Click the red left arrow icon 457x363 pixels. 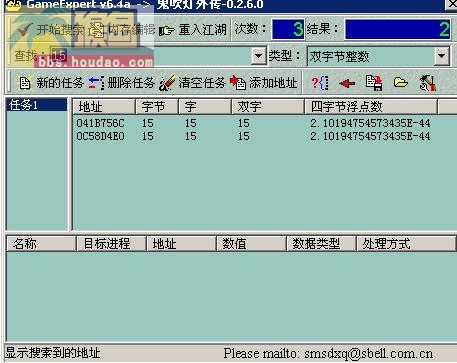347,83
